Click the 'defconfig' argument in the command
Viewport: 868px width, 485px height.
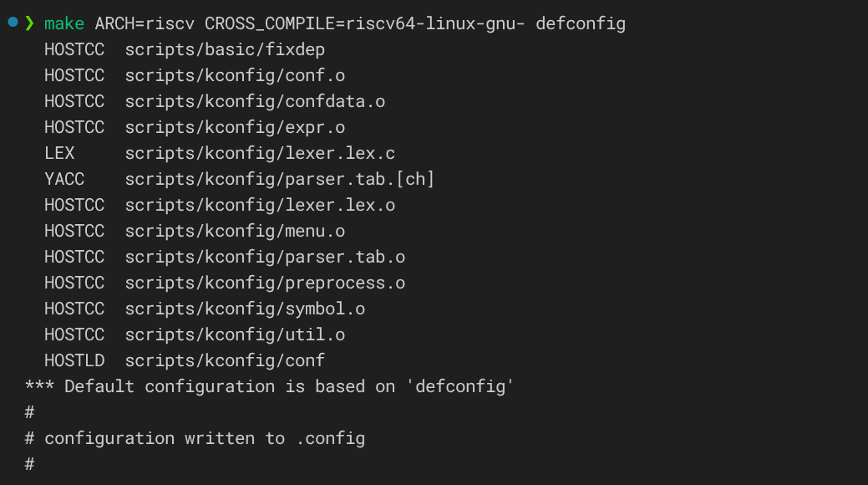(x=581, y=23)
